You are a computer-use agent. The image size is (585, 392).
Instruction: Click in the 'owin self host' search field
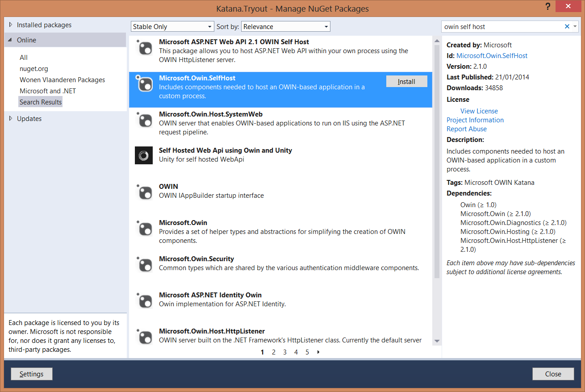tap(502, 26)
